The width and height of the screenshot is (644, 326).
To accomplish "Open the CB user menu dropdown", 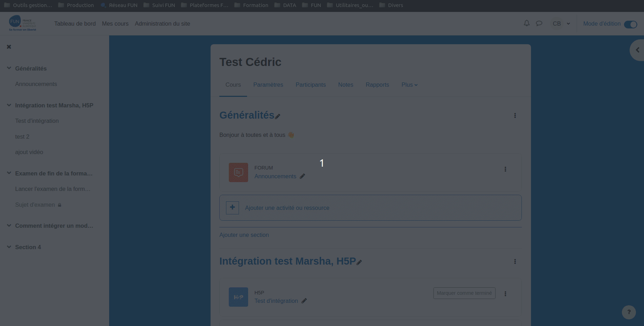I will [x=561, y=24].
